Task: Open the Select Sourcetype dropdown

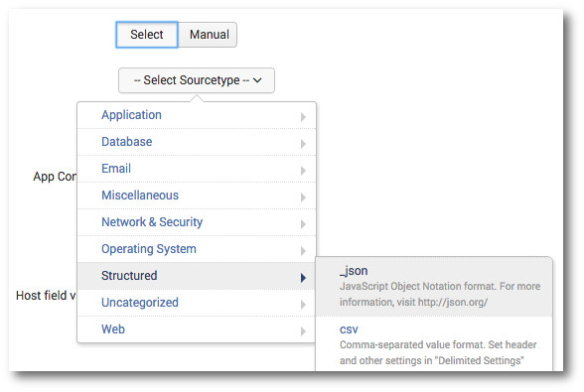Action: [197, 80]
